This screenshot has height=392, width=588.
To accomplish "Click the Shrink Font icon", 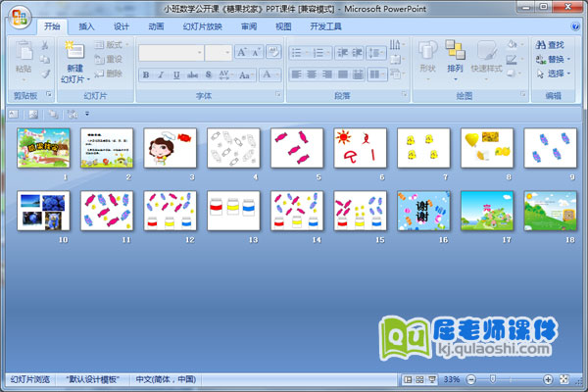I will pyautogui.click(x=256, y=52).
